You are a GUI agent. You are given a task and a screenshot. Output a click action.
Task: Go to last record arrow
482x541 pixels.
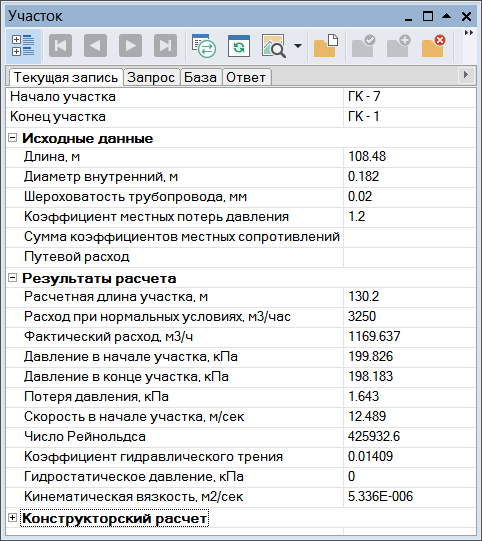click(x=165, y=46)
